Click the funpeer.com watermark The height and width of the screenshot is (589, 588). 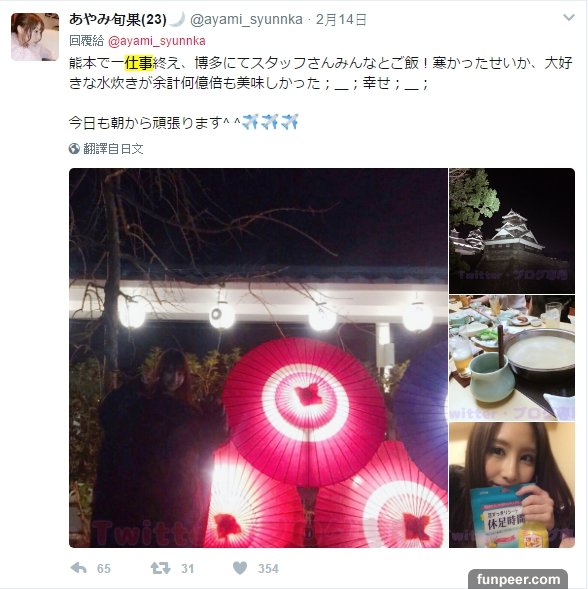pos(518,579)
